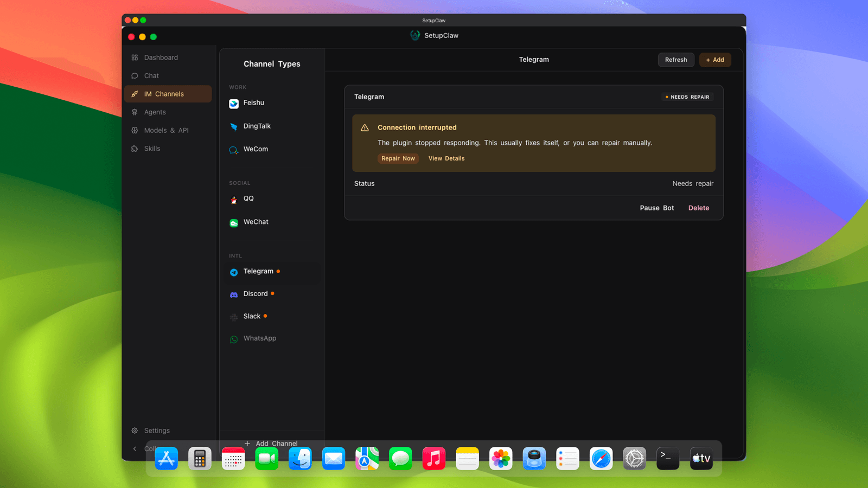Open the Dashboard page icon
This screenshot has width=868, height=488.
(135, 57)
